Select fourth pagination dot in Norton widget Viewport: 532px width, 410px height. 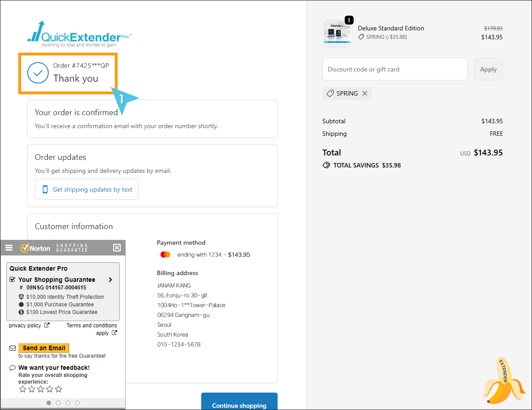[77, 403]
